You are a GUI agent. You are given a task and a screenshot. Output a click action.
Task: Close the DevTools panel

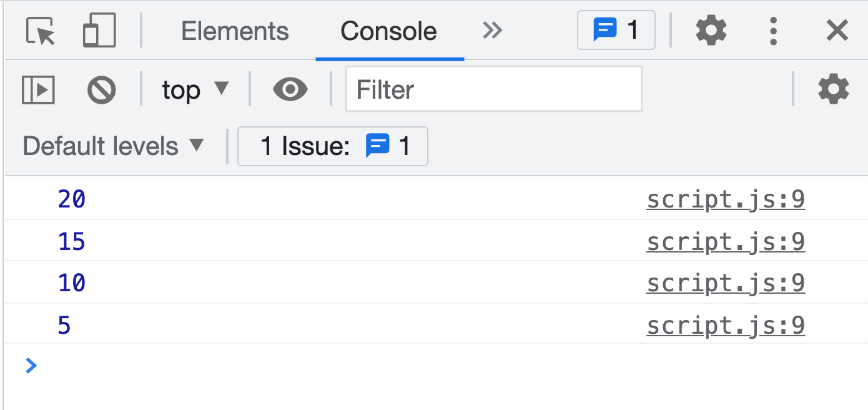tap(837, 31)
